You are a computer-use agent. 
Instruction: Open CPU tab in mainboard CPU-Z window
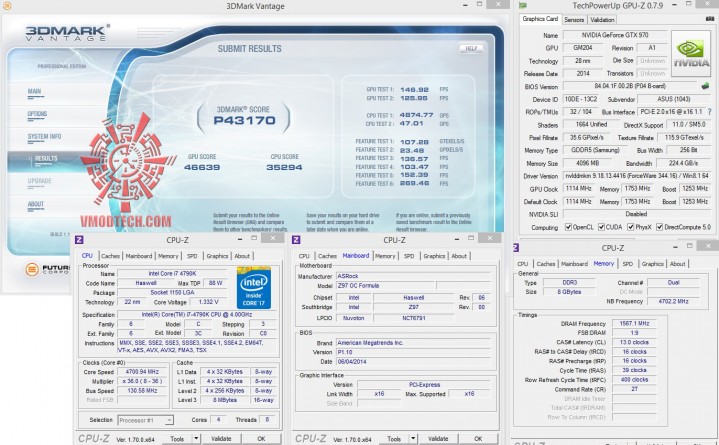(x=304, y=256)
